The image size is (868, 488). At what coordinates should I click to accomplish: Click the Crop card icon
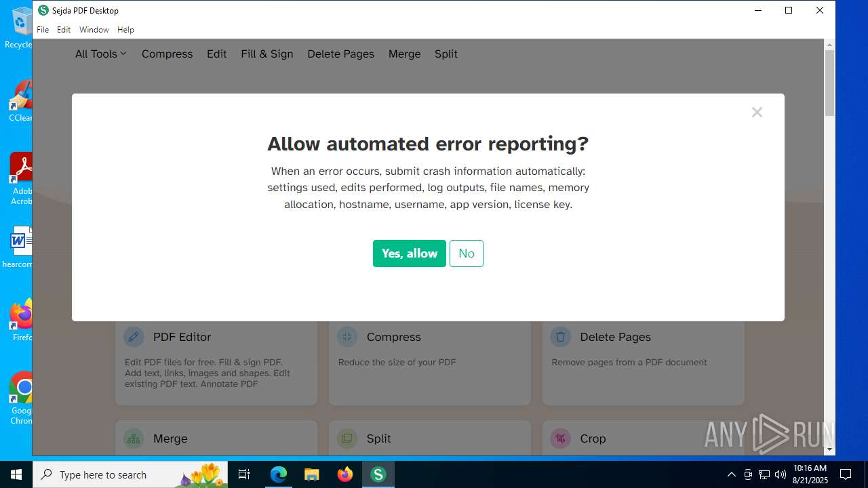tap(560, 439)
